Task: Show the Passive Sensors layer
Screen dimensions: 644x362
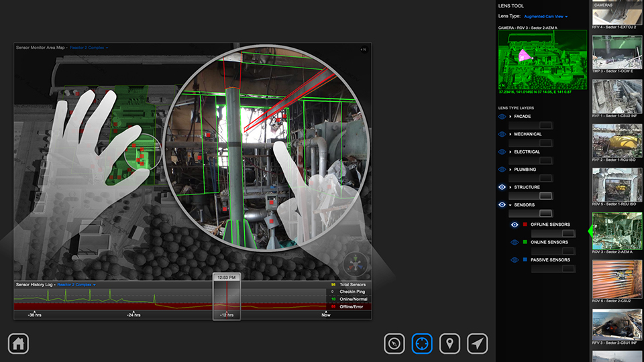Action: [x=515, y=260]
